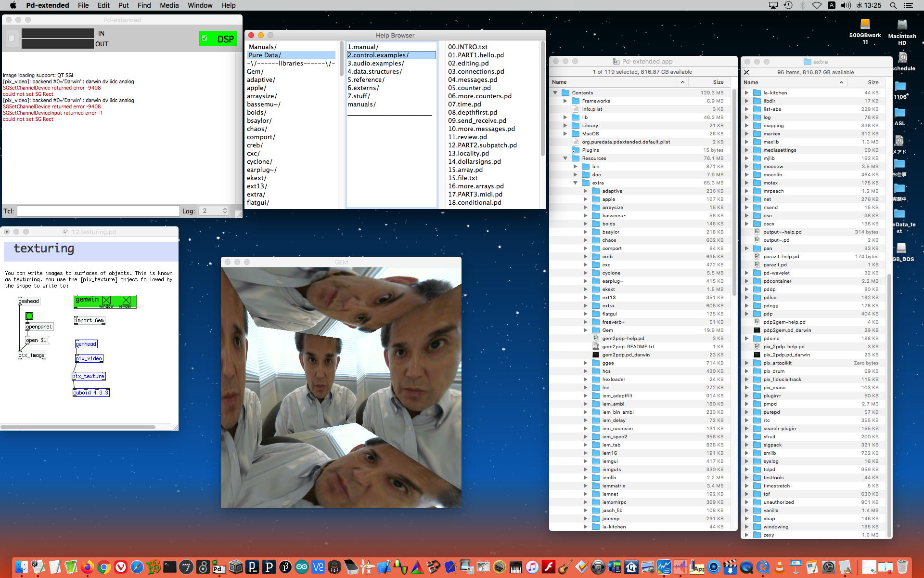Open 05.counter.pd in the Help Browser
Viewport: 924px width, 578px height.
click(469, 88)
